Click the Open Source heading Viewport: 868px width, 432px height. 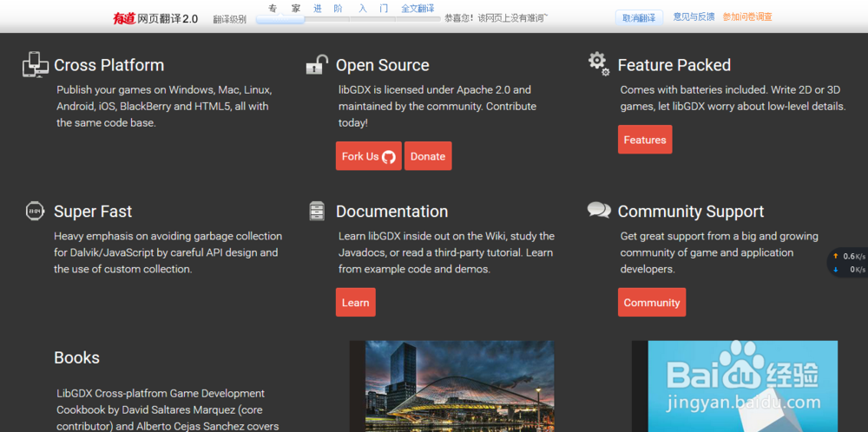pyautogui.click(x=383, y=65)
